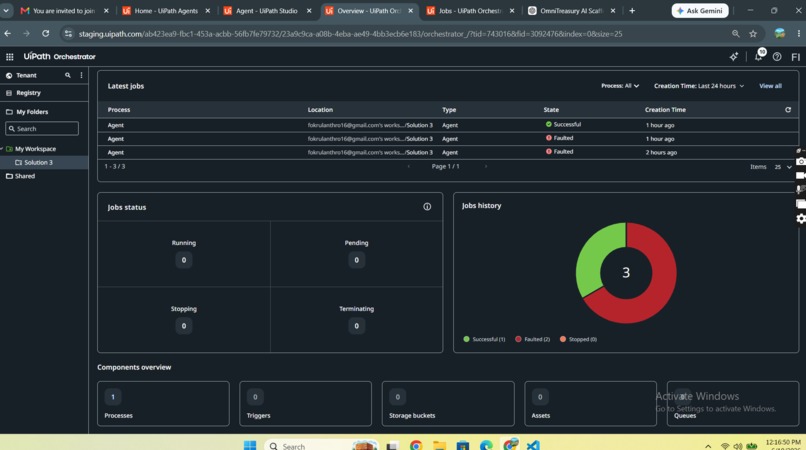Switch to the Gmail invitation tab

pyautogui.click(x=63, y=10)
